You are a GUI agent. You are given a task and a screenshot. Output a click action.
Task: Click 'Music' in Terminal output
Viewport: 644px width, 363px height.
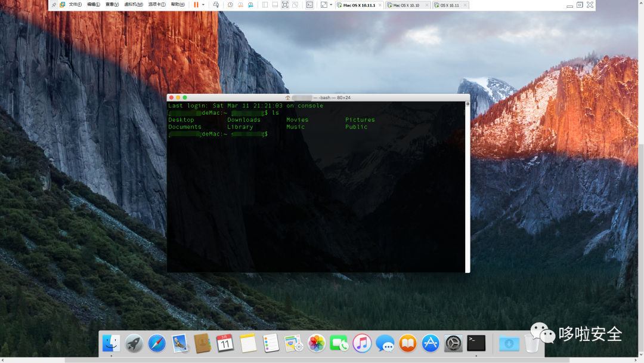point(295,127)
